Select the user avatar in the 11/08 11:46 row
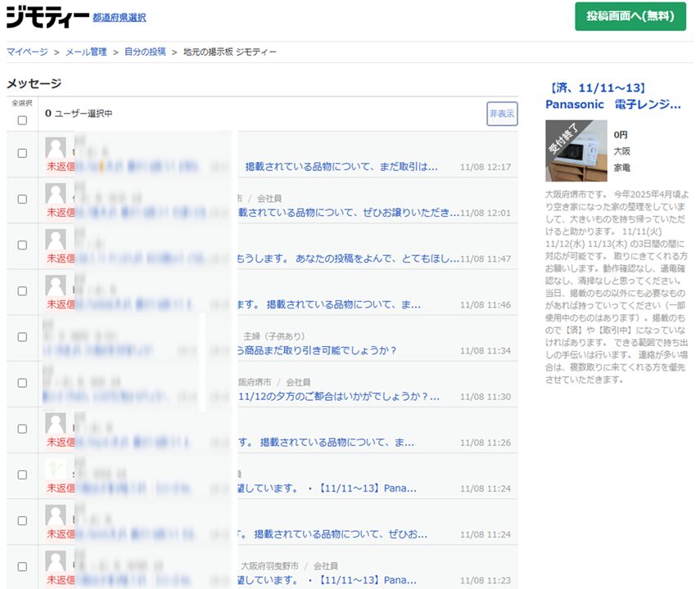 tap(56, 286)
